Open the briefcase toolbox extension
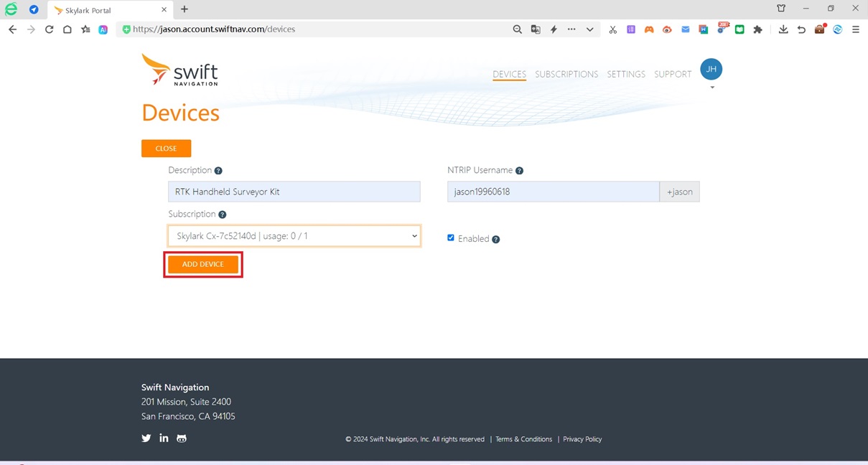This screenshot has width=868, height=465. click(x=819, y=29)
